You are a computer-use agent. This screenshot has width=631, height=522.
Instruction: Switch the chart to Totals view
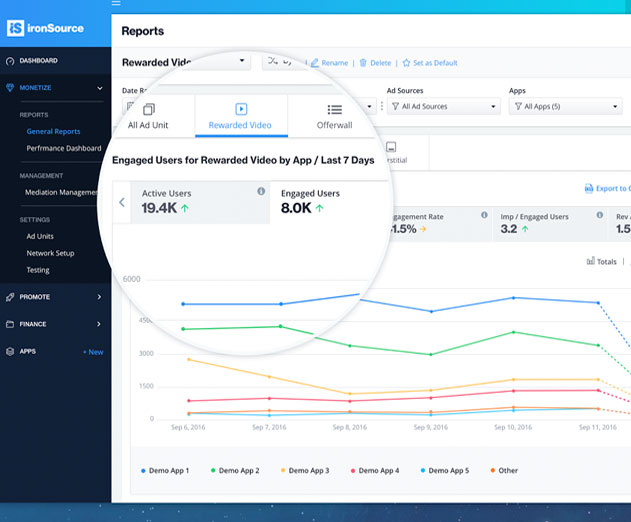coord(601,262)
